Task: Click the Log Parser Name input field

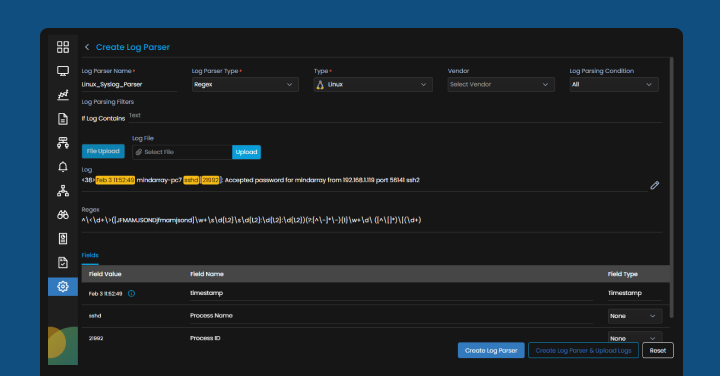Action: 129,84
